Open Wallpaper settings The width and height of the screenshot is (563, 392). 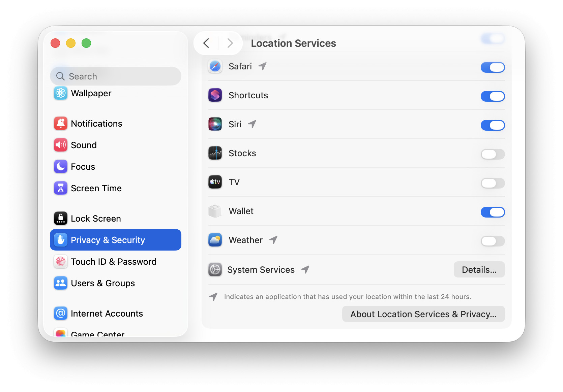point(116,93)
